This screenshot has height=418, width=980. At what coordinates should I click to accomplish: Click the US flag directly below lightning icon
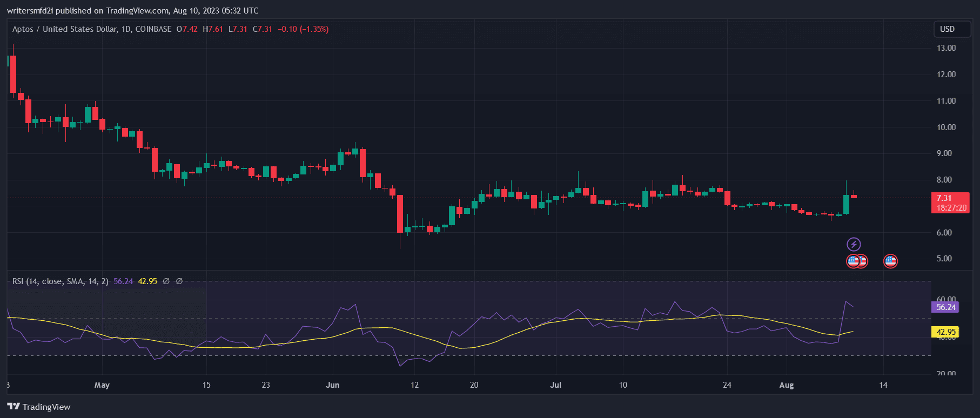[853, 261]
